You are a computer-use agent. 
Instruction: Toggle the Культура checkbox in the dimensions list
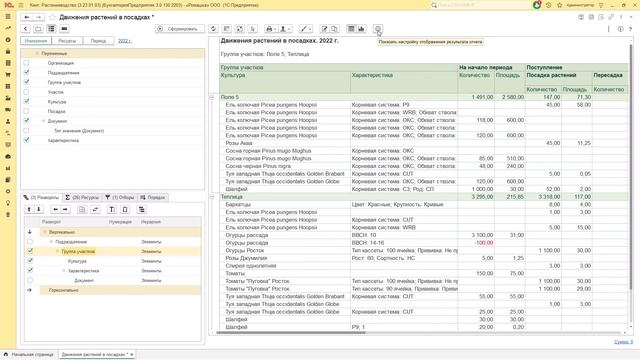27,102
